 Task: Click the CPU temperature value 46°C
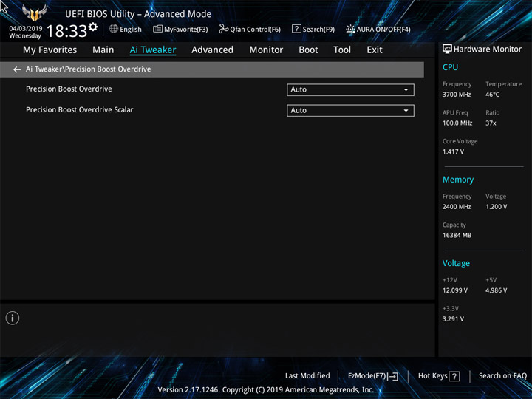click(x=492, y=95)
